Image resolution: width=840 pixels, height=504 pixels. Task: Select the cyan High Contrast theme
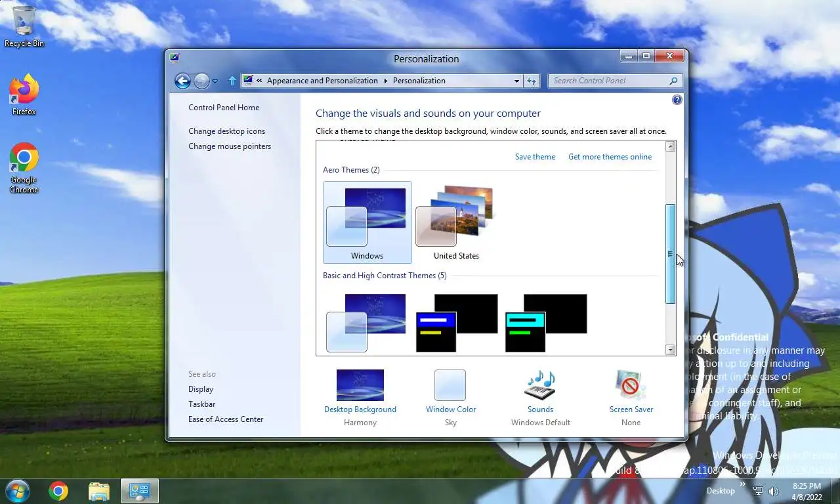[x=546, y=322]
